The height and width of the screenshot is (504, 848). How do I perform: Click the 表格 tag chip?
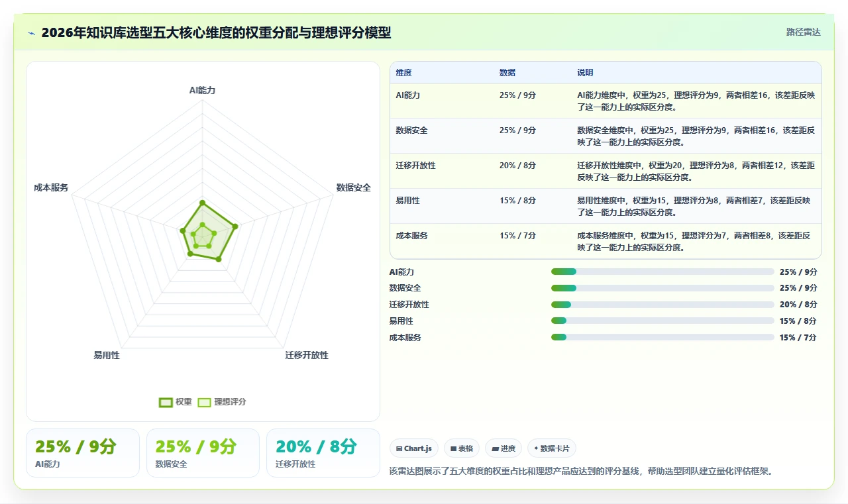point(462,448)
